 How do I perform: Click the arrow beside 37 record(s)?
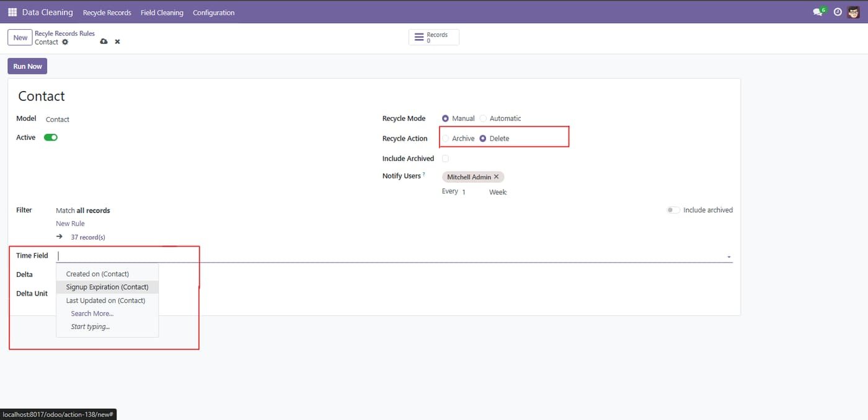(x=60, y=237)
